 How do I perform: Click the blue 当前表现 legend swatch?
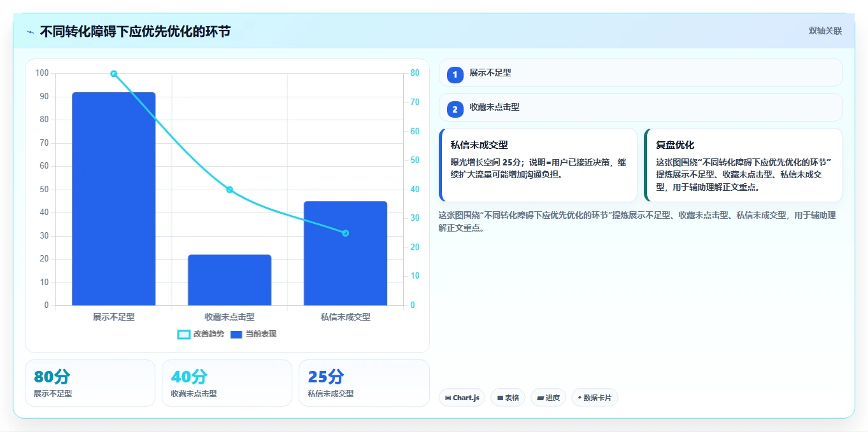pyautogui.click(x=236, y=335)
